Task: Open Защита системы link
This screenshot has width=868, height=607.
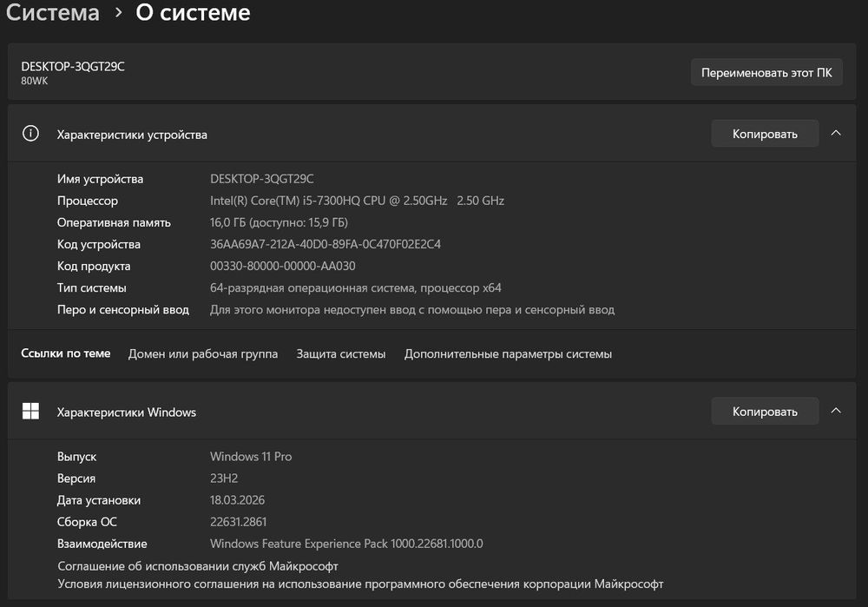Action: tap(341, 354)
